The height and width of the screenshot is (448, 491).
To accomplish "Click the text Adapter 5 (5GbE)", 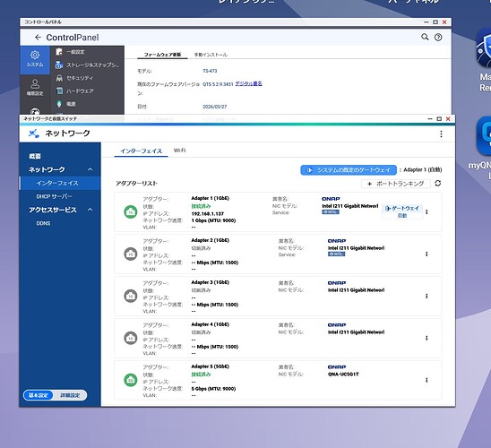I will [x=211, y=366].
